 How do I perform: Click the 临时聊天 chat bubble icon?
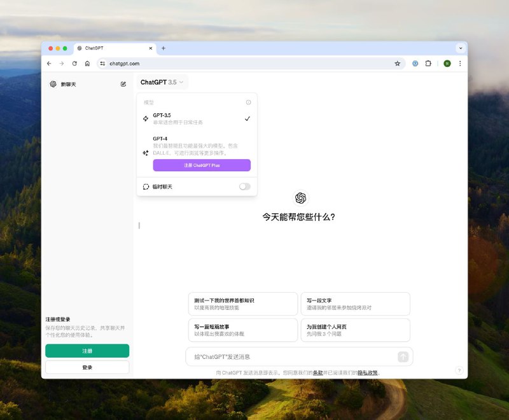(x=146, y=186)
